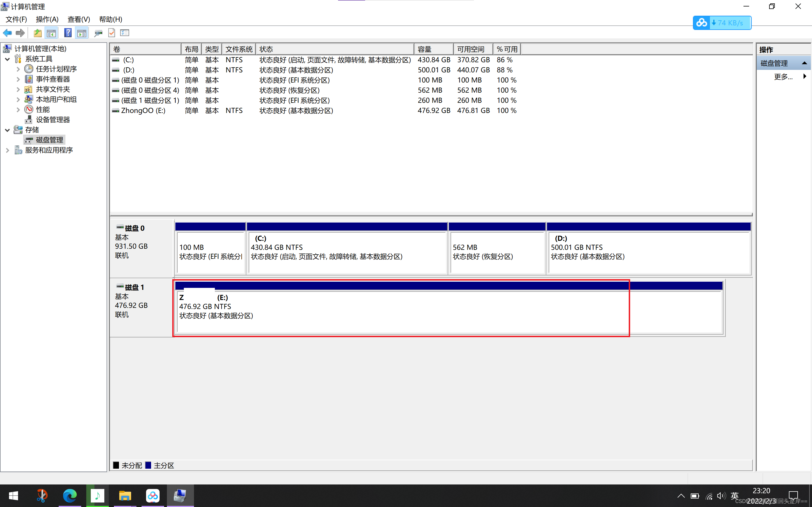Click the blue Back arrow toolbar icon

7,33
